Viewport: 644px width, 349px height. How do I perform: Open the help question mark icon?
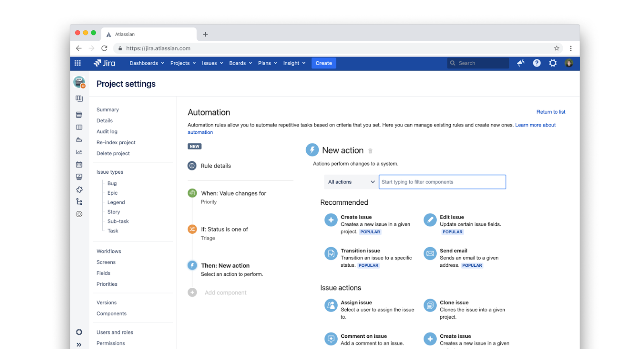pyautogui.click(x=537, y=63)
